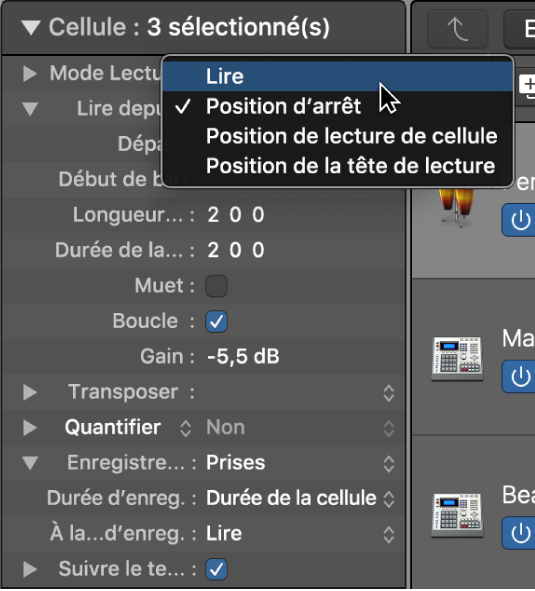
Task: Toggle power button on the Bea track
Action: [520, 533]
